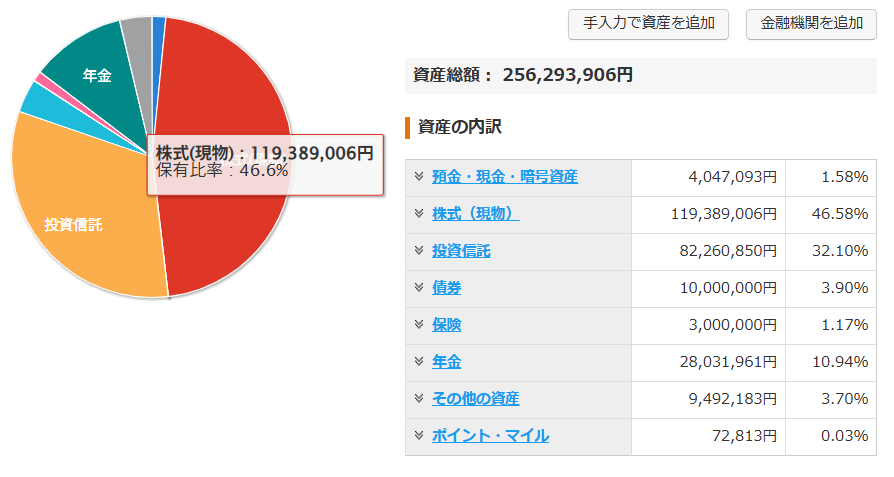Open the 債券 asset link
The width and height of the screenshot is (894, 477).
(446, 288)
